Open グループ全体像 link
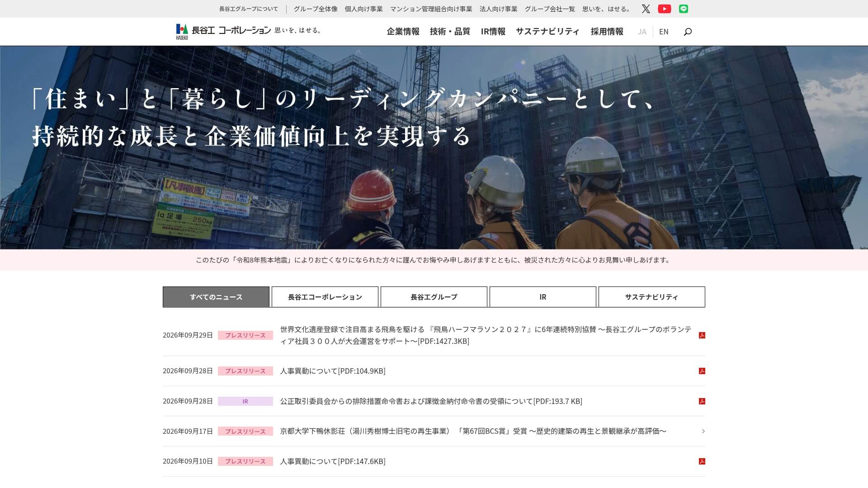The height and width of the screenshot is (488, 868). tap(316, 9)
